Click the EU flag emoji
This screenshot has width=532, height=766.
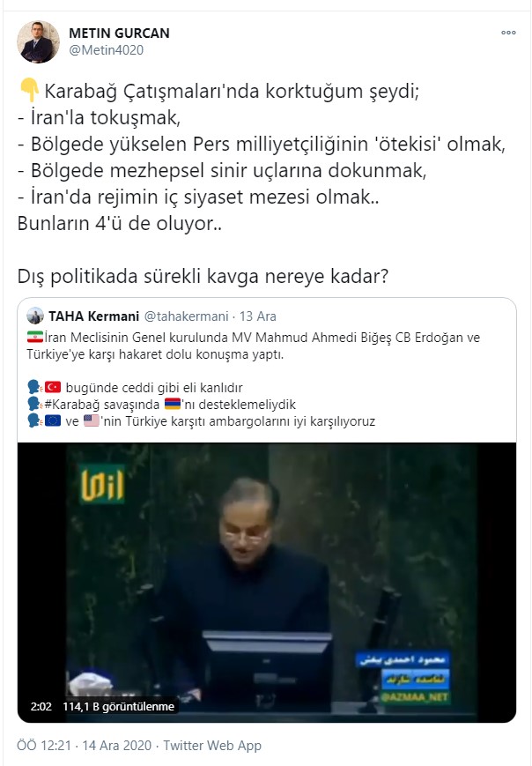[x=53, y=420]
